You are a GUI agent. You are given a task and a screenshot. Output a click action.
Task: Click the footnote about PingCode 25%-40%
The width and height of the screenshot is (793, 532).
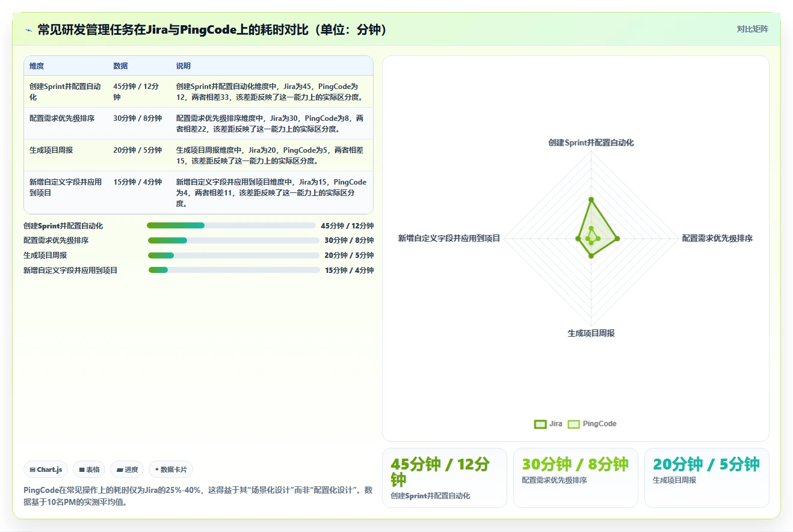tap(198, 497)
